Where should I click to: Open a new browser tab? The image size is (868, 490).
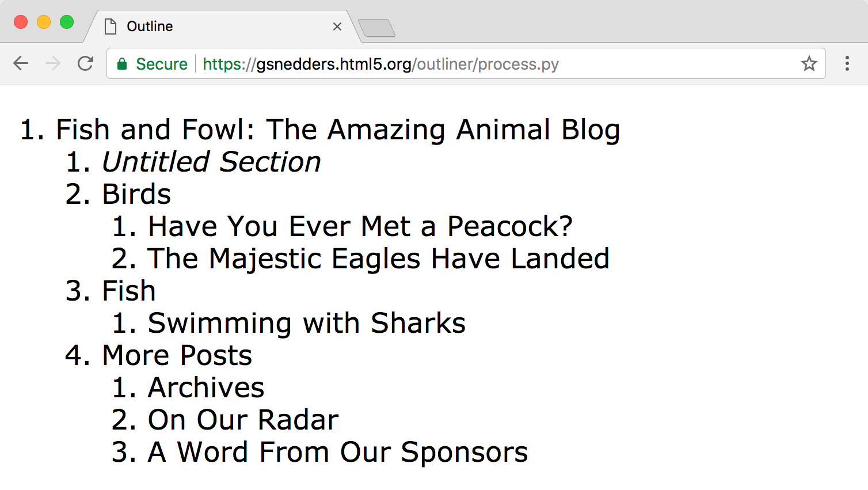coord(377,27)
